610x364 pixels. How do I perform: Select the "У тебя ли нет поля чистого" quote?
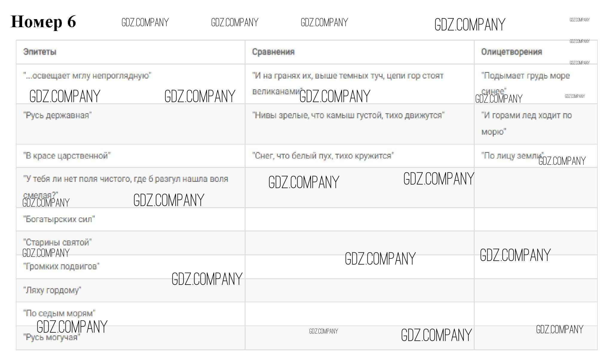coord(125,179)
